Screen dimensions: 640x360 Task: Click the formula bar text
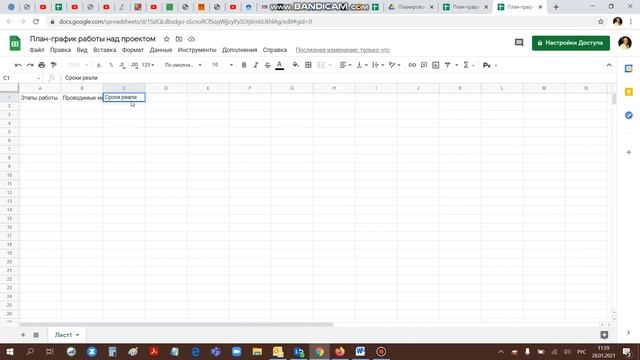(x=81, y=78)
